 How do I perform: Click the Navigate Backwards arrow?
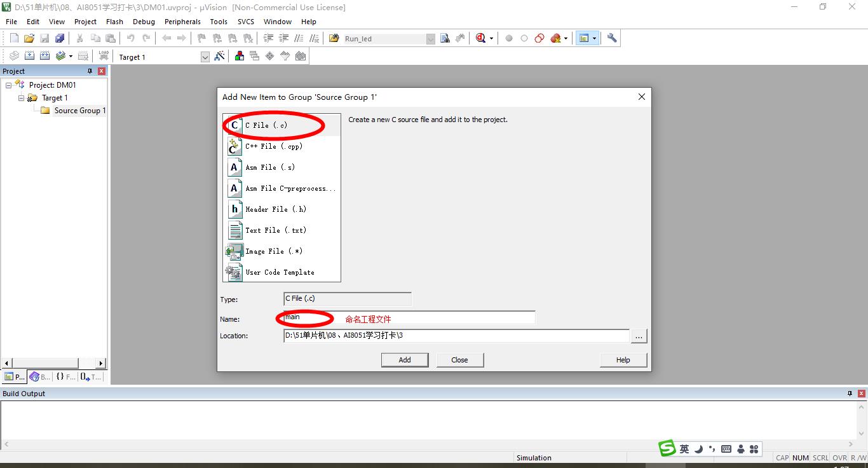click(x=166, y=38)
